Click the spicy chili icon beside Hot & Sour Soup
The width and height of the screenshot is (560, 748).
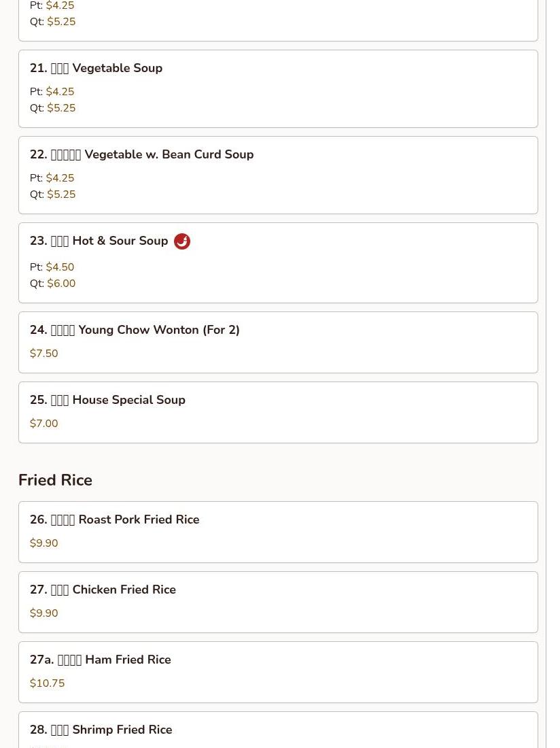click(181, 241)
